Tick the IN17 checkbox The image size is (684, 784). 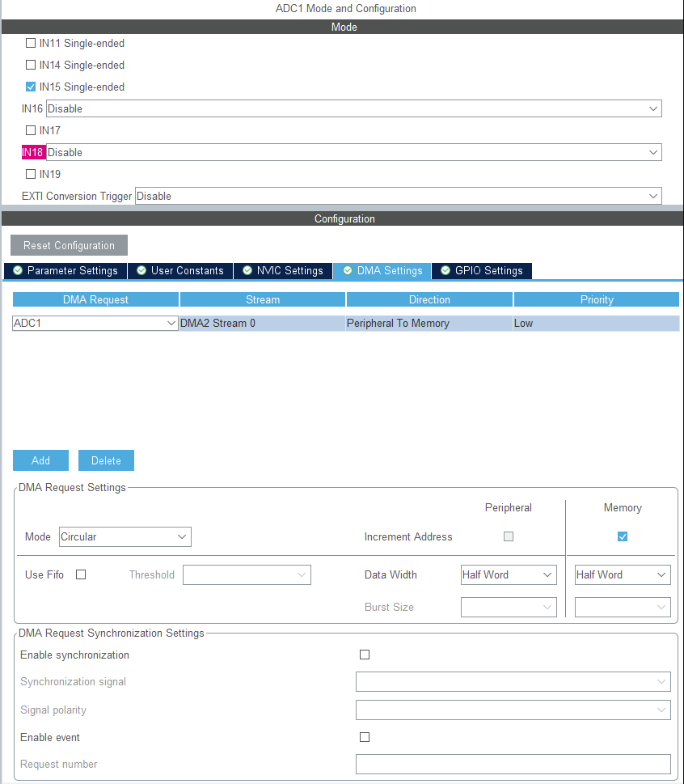tap(31, 130)
